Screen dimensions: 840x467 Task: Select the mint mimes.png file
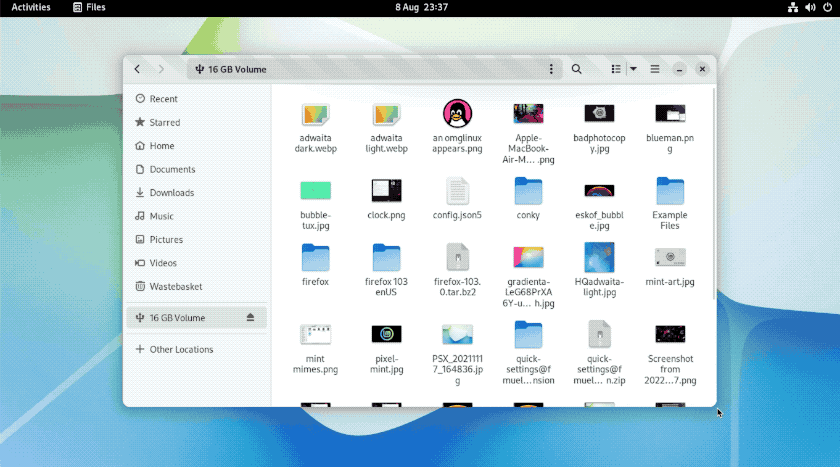coord(316,349)
